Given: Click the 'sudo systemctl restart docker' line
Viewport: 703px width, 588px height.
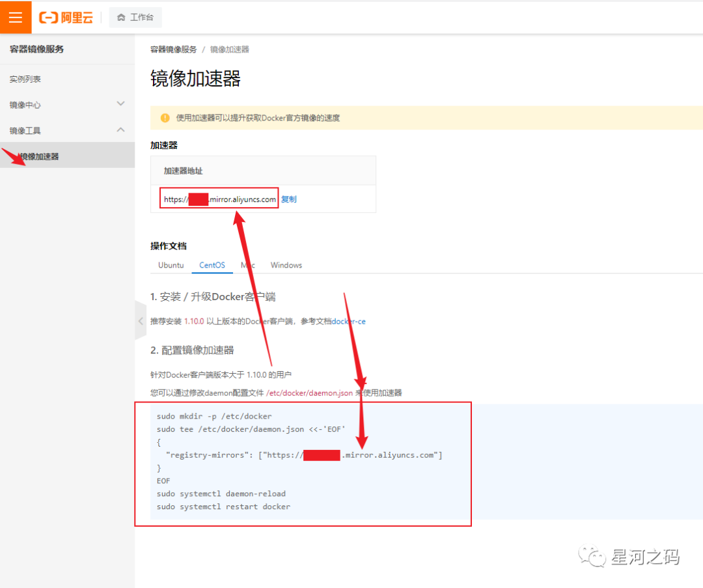Looking at the screenshot, I should pyautogui.click(x=223, y=507).
